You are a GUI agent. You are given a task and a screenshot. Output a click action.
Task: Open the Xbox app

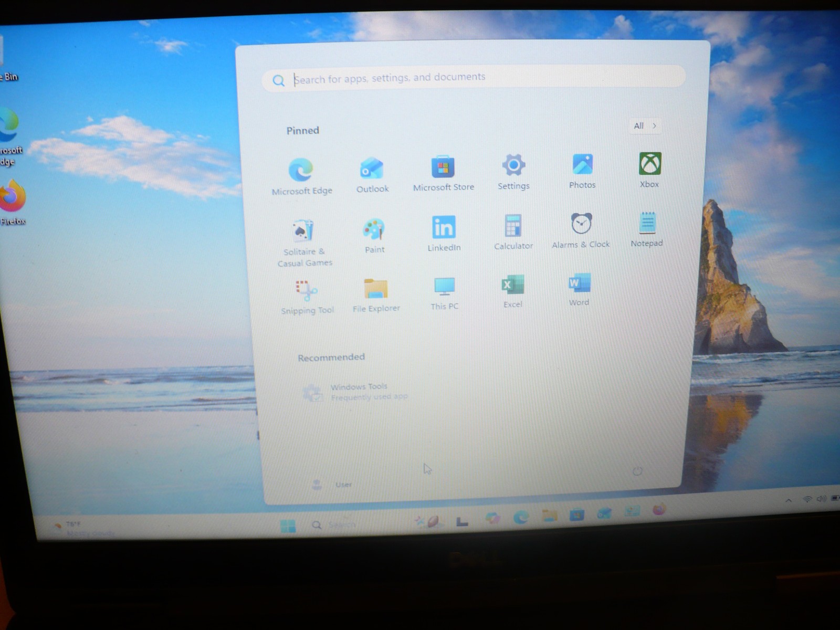click(649, 170)
